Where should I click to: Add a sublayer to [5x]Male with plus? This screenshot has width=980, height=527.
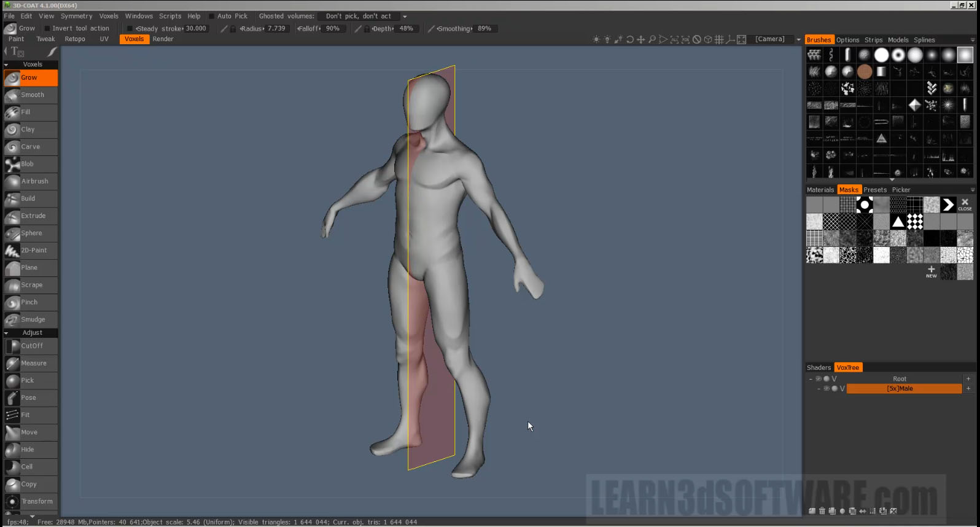pyautogui.click(x=968, y=389)
